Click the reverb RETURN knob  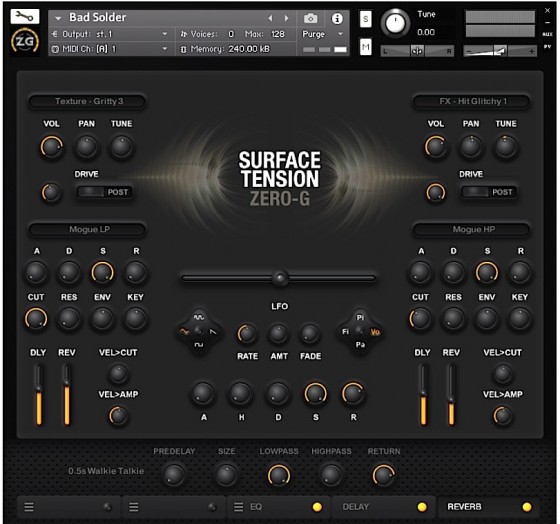(x=384, y=475)
